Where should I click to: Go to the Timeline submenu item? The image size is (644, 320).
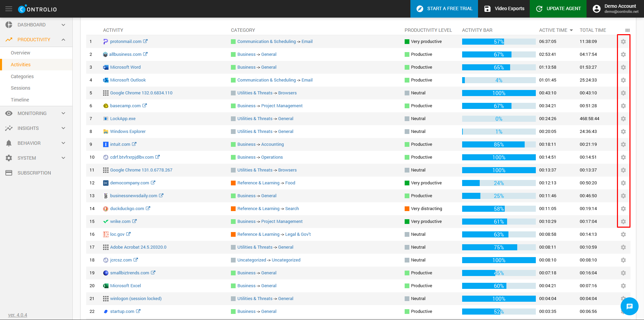20,100
